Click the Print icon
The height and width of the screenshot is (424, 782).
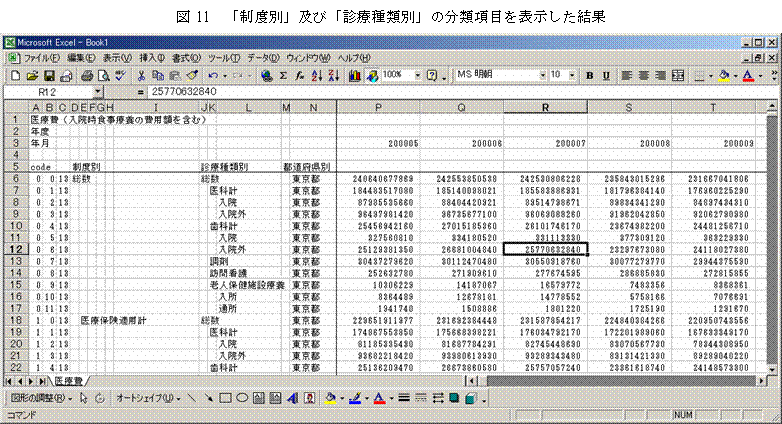[x=87, y=75]
